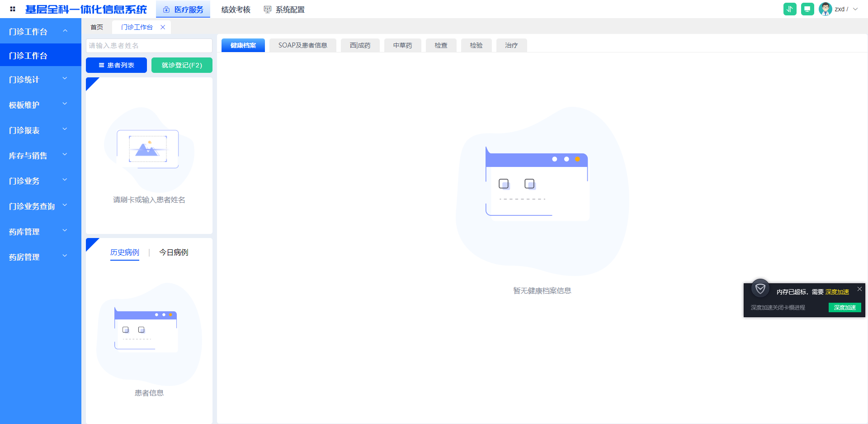Select the SOAP及患者信息 tab
Screen dimensions: 868x424
pos(303,45)
